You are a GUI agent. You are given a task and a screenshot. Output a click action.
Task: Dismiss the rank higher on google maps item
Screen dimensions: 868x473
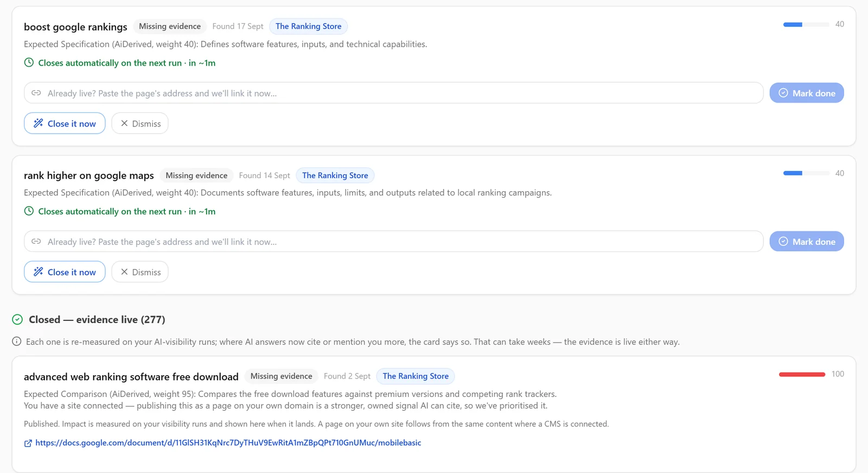click(140, 272)
